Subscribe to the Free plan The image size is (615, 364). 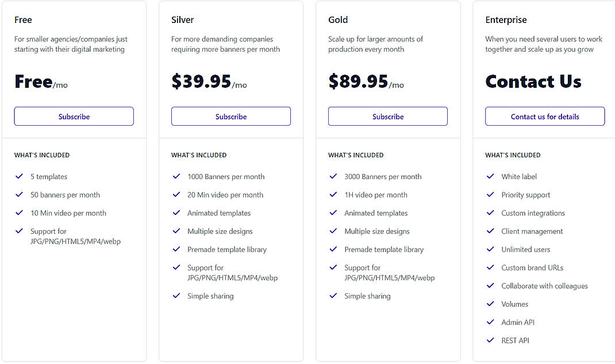(x=74, y=116)
